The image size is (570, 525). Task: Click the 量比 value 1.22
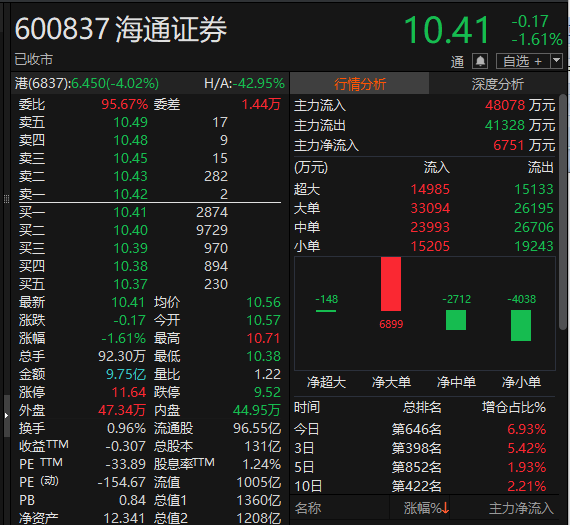[x=267, y=374]
